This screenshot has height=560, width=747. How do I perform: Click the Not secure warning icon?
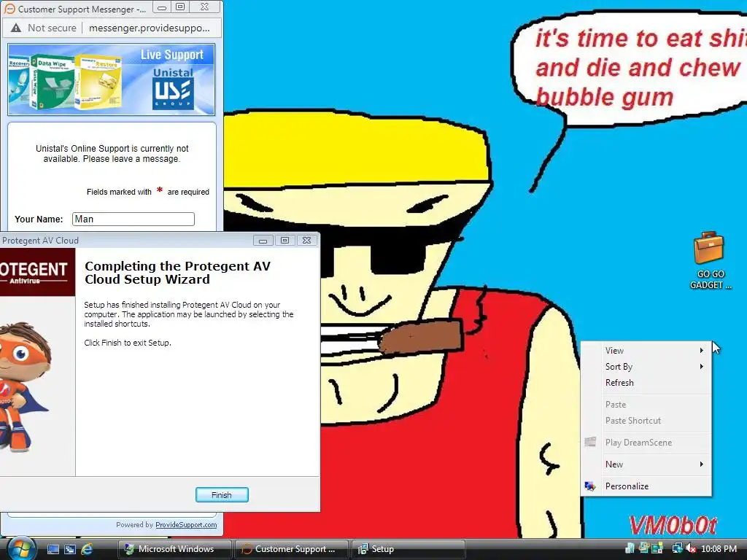tap(16, 28)
